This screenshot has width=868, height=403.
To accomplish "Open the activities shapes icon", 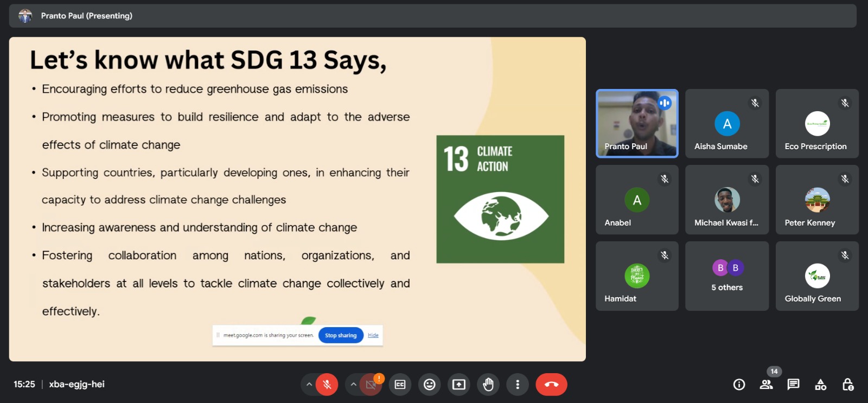I will click(821, 385).
